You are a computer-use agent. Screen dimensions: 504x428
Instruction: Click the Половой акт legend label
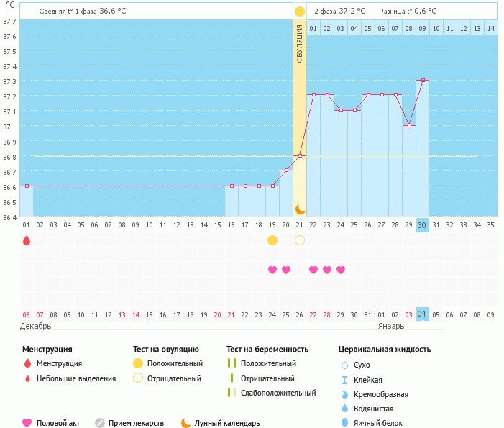[60, 423]
